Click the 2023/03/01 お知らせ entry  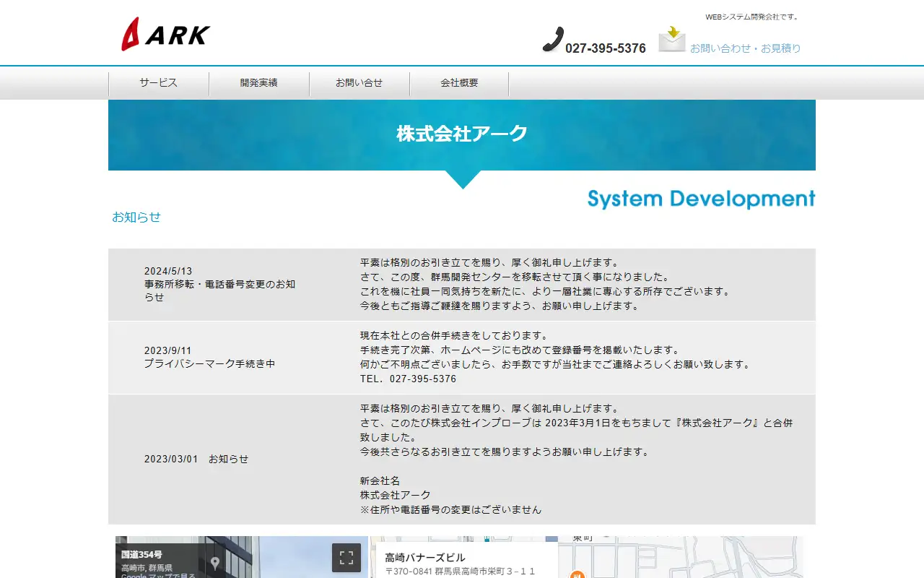coord(196,459)
